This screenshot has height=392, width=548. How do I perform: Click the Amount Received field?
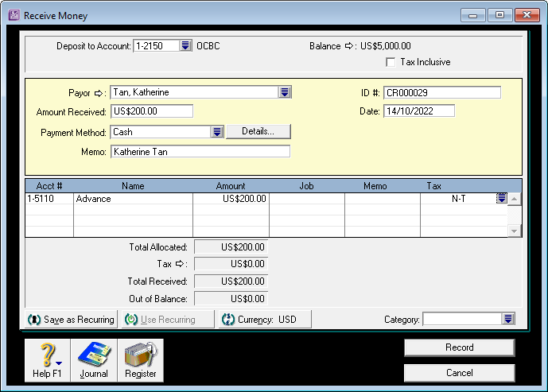pyautogui.click(x=151, y=111)
